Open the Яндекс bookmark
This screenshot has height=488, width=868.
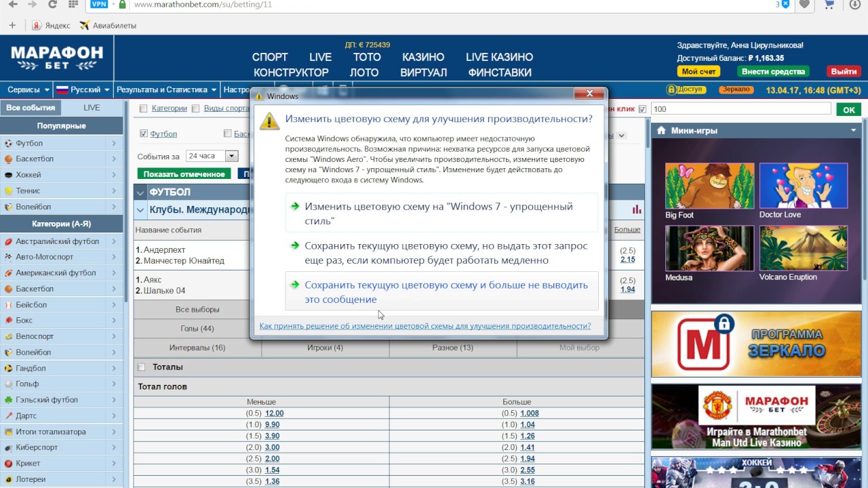(52, 26)
